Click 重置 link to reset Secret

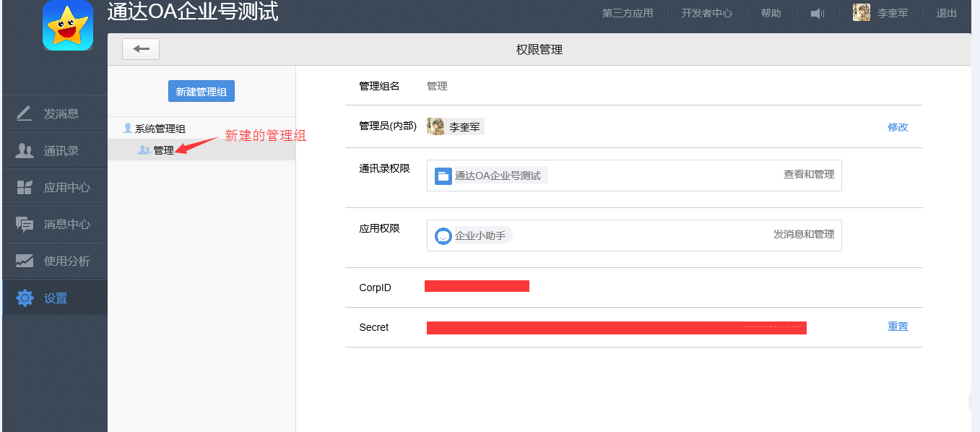pyautogui.click(x=898, y=327)
